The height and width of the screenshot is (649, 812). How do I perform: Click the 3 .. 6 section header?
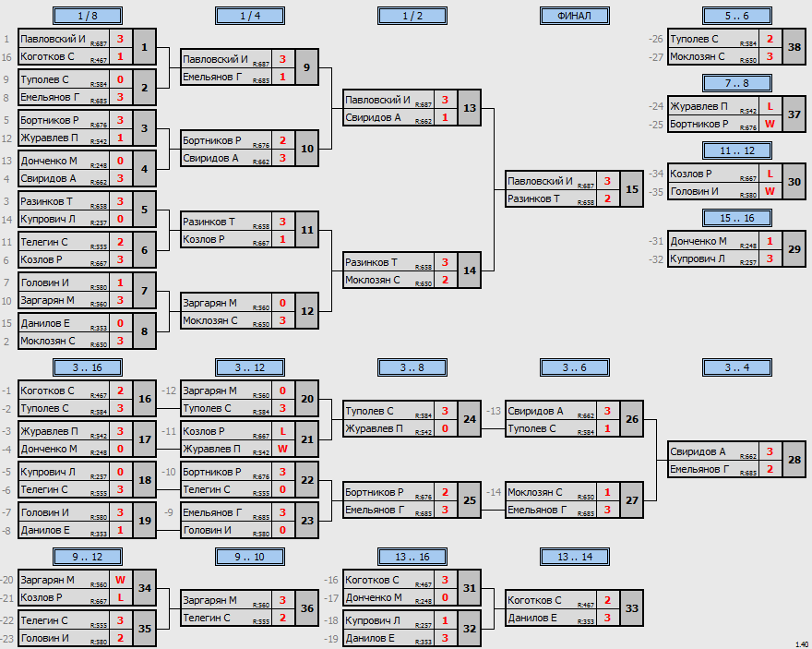point(575,367)
